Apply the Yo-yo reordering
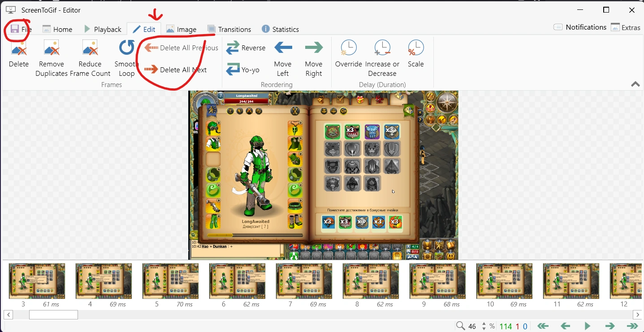Viewport: 644px width, 332px height. [x=243, y=70]
